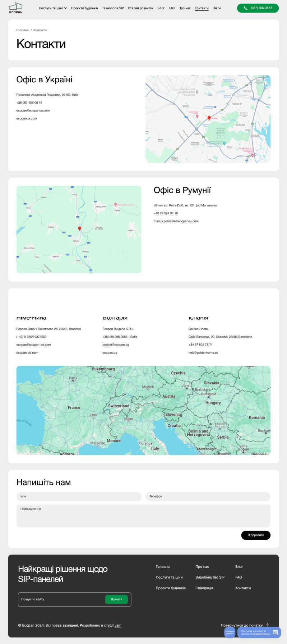Open the UA language selector
The width and height of the screenshot is (287, 644).
pyautogui.click(x=217, y=8)
